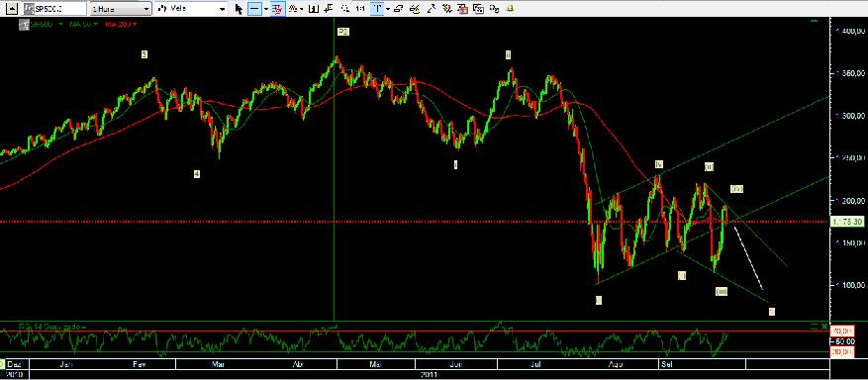Click the 'Dez' month label on time axis
Image resolution: width=868 pixels, height=380 pixels.
click(15, 364)
